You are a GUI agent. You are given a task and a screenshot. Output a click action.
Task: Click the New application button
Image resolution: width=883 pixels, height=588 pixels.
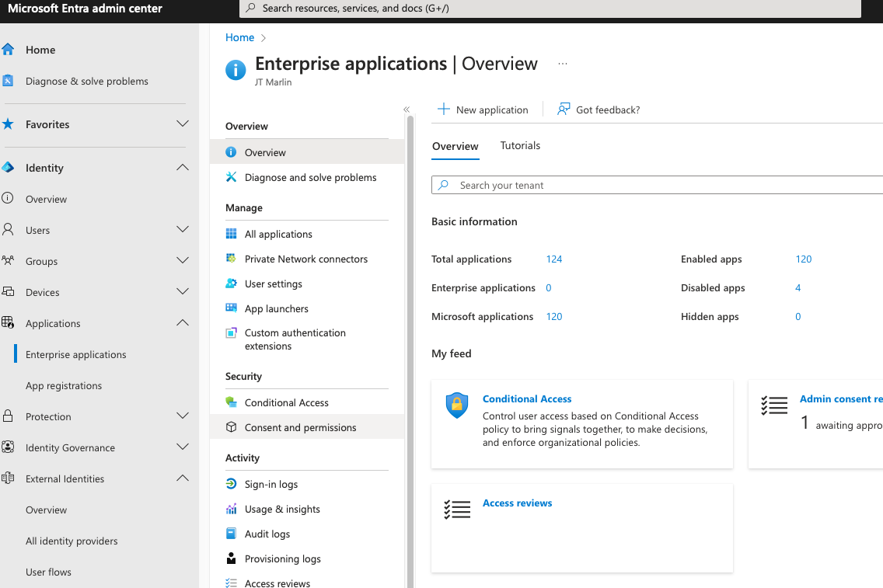point(483,110)
